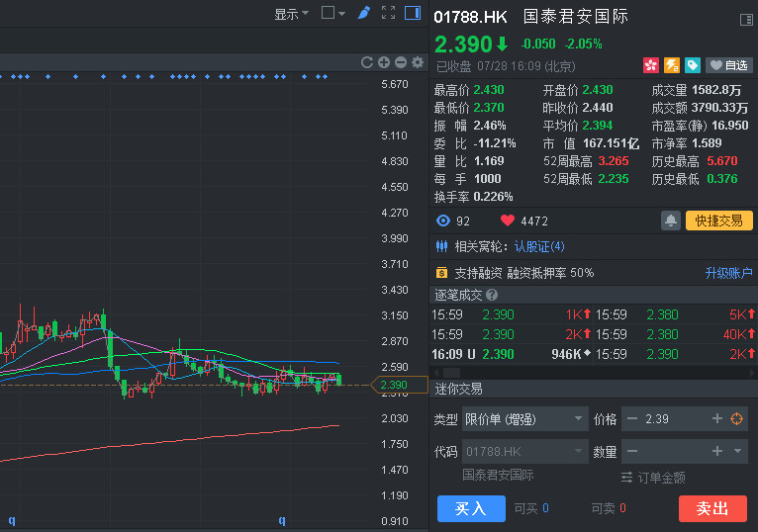Zoom out the chart with minus icon

point(401,62)
